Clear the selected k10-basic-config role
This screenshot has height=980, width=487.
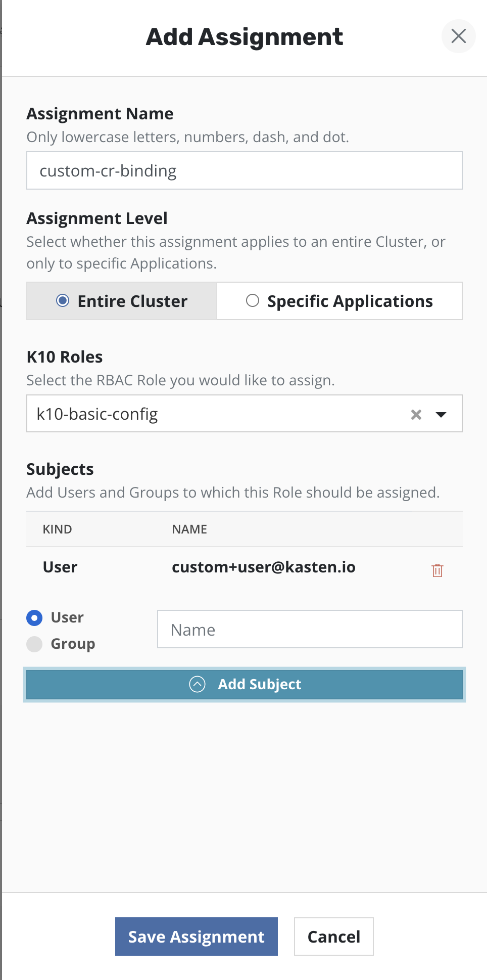point(416,415)
